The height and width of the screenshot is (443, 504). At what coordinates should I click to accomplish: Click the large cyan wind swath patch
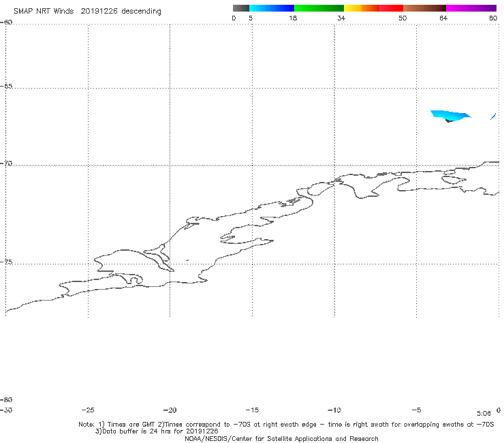point(450,115)
